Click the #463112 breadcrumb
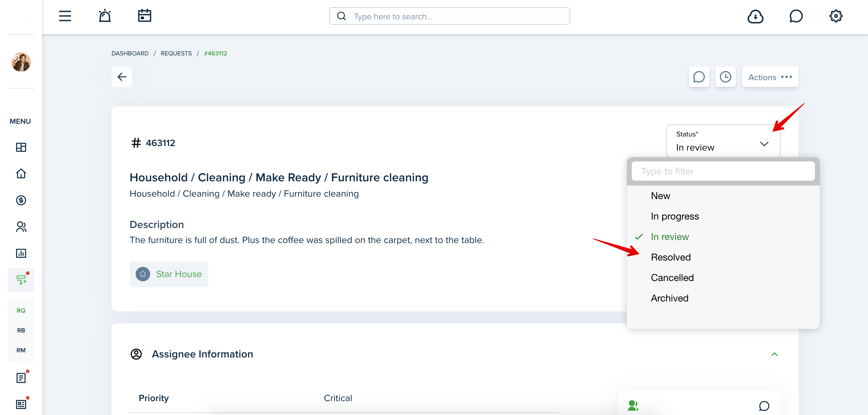Viewport: 868px width, 415px height. point(215,53)
